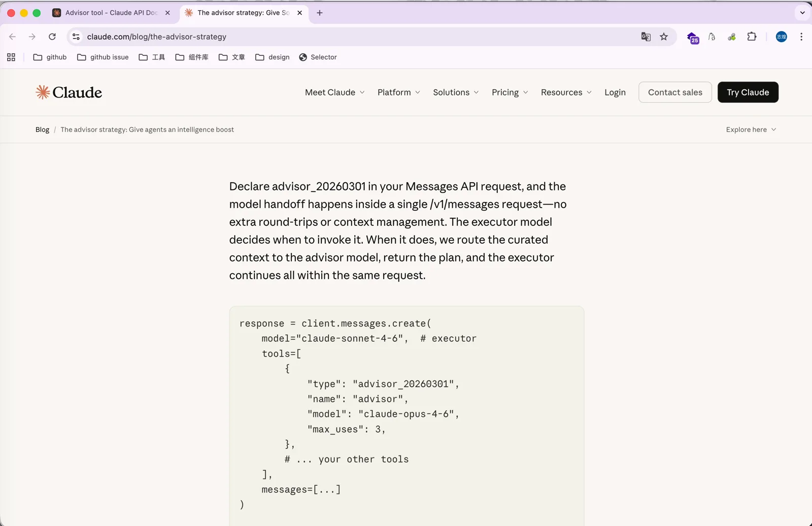Open the extension with the 25 badge
The height and width of the screenshot is (526, 812).
(x=693, y=38)
